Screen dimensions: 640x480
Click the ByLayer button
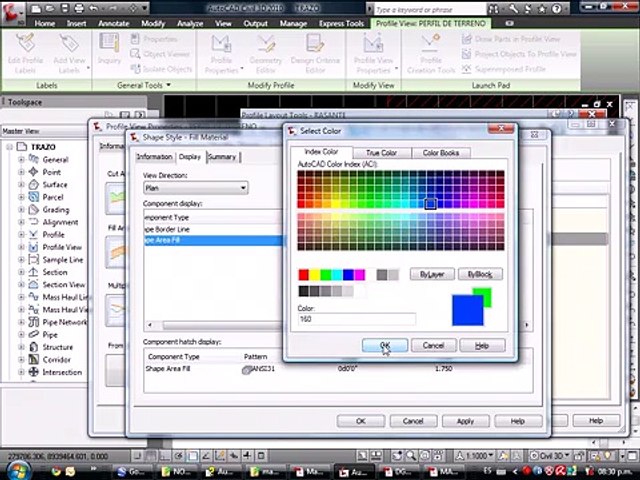click(x=432, y=274)
